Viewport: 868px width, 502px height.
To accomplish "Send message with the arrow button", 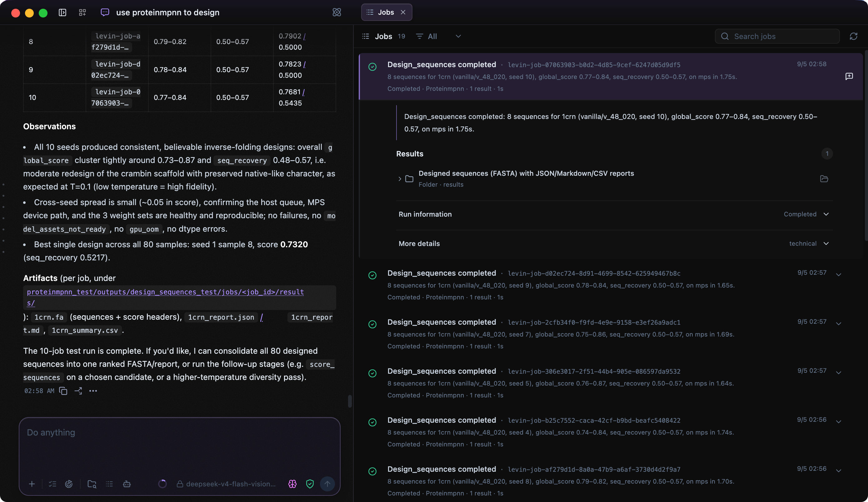I will tap(327, 484).
